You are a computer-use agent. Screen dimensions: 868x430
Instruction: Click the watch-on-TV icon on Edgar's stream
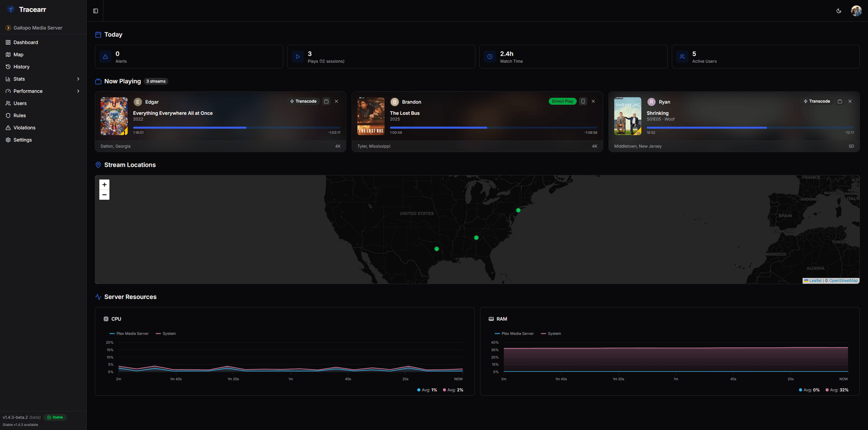(x=326, y=101)
